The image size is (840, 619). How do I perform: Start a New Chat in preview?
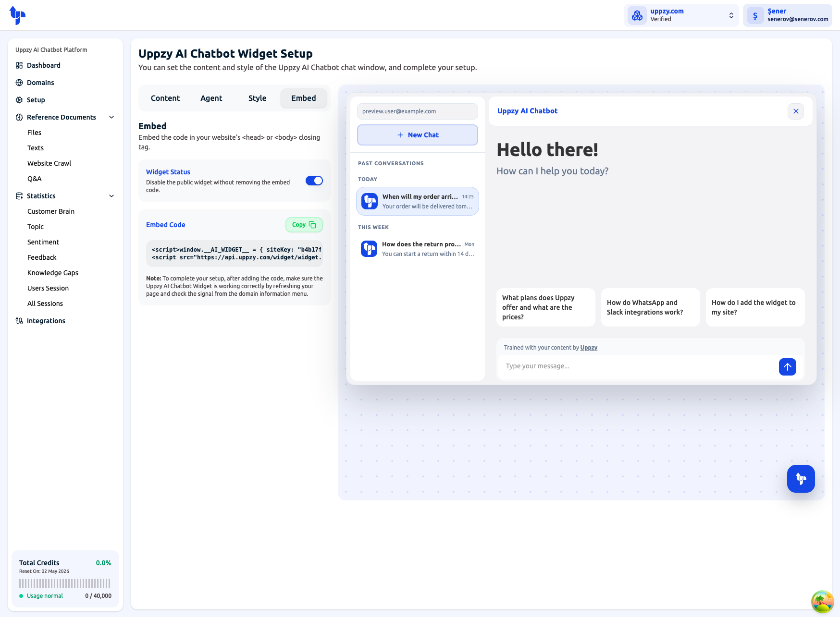point(418,135)
